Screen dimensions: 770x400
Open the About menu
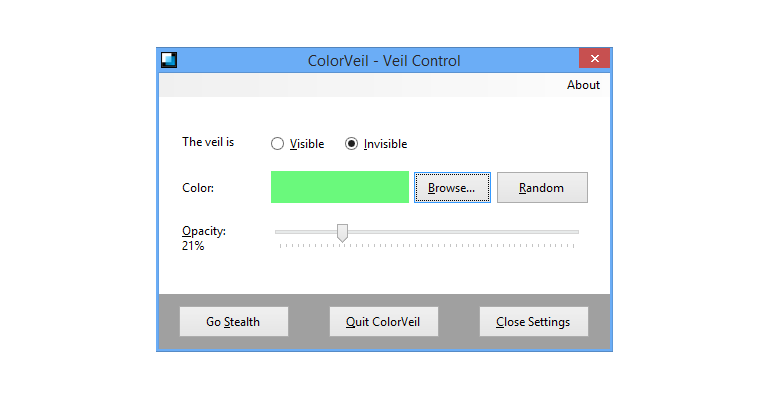pos(583,85)
